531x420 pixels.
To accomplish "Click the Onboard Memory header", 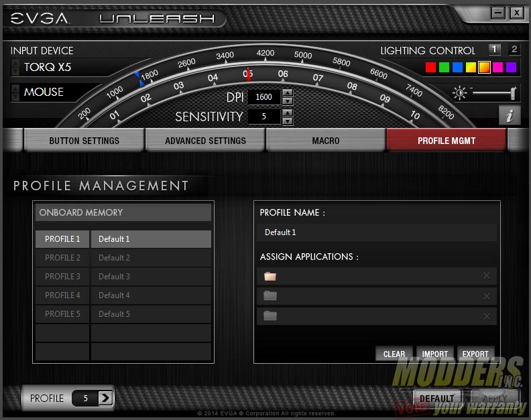I will (x=123, y=212).
